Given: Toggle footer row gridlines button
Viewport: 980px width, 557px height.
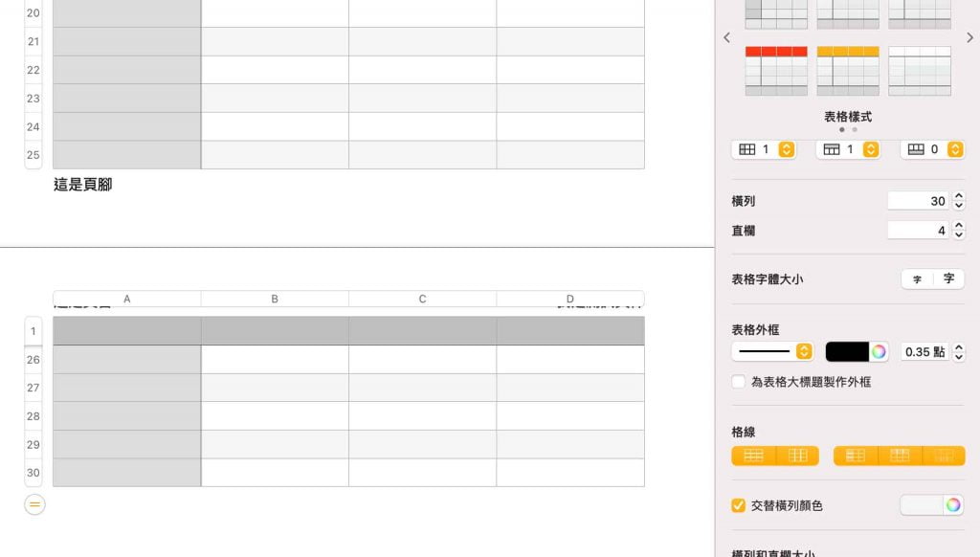Looking at the screenshot, I should tap(943, 456).
